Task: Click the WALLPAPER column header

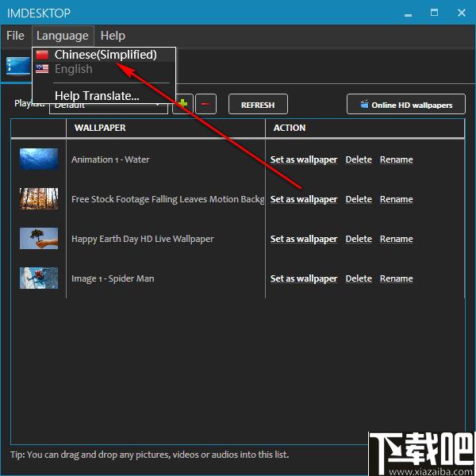Action: click(166, 128)
